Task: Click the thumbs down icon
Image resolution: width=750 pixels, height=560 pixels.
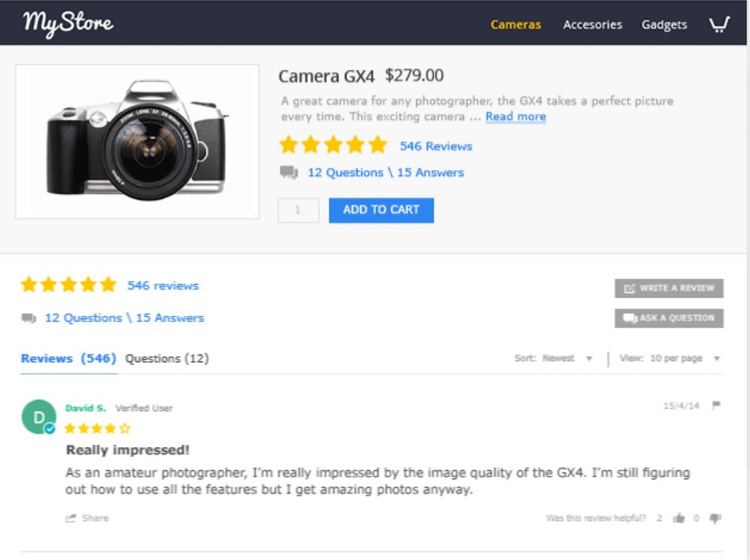Action: [715, 519]
